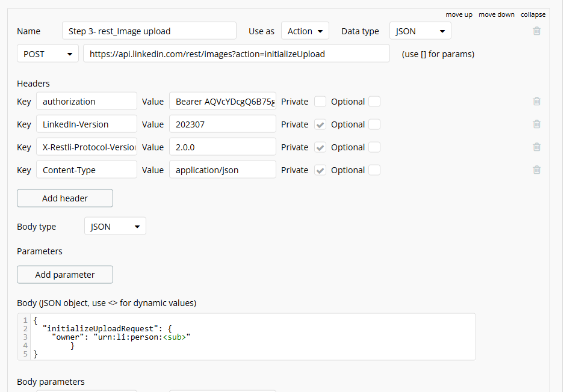567x392 pixels.
Task: Toggle Private checkbox for authorization header
Action: [320, 102]
